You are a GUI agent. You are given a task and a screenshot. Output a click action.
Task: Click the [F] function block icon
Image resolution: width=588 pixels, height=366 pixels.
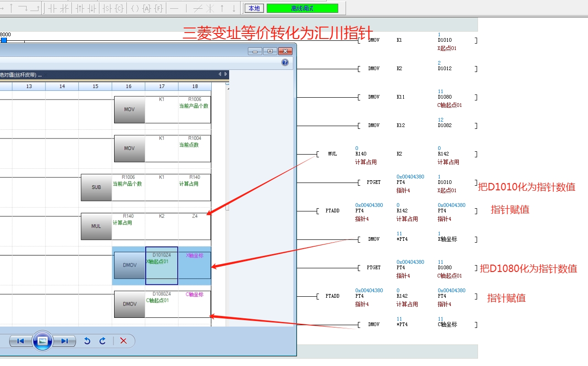tap(159, 8)
